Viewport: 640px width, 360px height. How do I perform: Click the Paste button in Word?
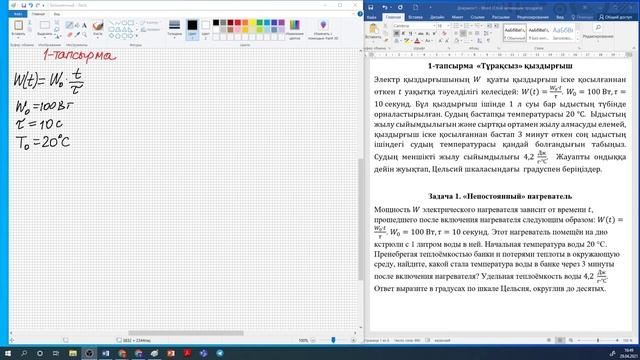(x=373, y=31)
